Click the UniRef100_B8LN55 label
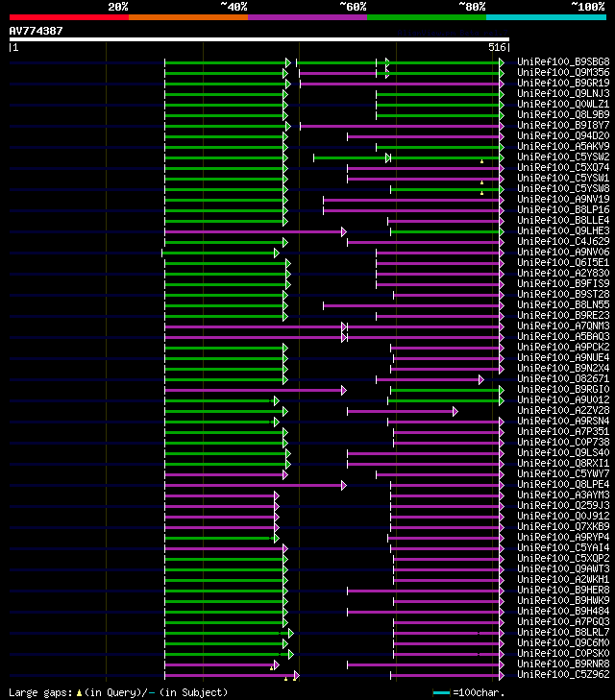Image resolution: width=615 pixels, height=700 pixels. [x=563, y=304]
